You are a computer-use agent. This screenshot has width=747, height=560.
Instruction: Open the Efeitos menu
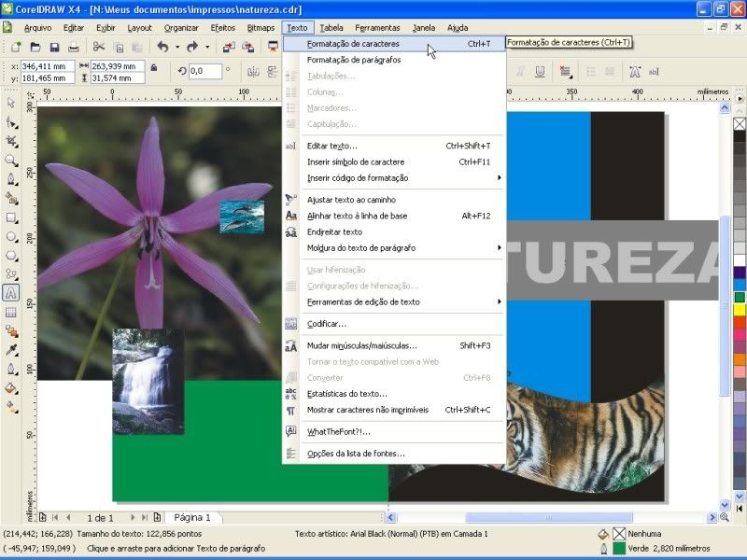223,28
